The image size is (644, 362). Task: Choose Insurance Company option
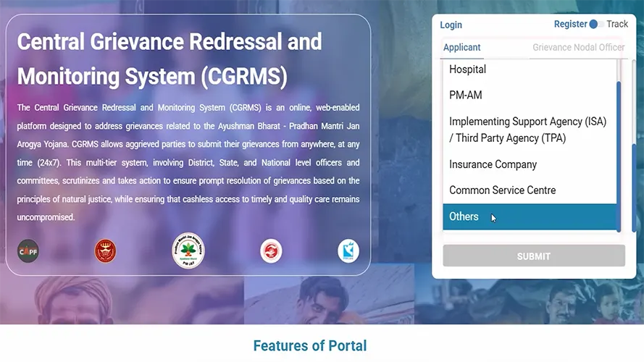coord(530,164)
